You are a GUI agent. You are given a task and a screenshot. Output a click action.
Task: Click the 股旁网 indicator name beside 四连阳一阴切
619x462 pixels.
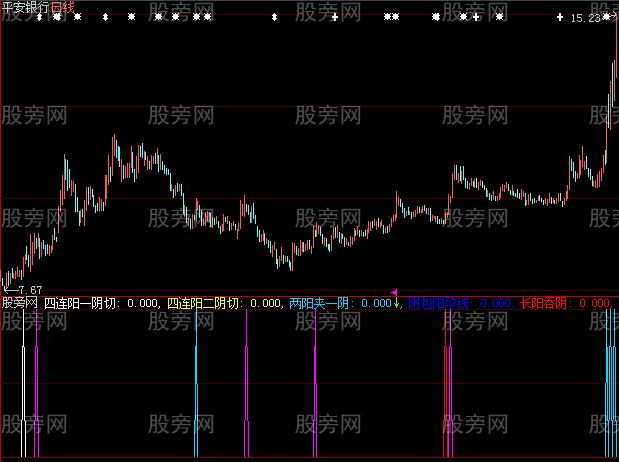(20, 303)
